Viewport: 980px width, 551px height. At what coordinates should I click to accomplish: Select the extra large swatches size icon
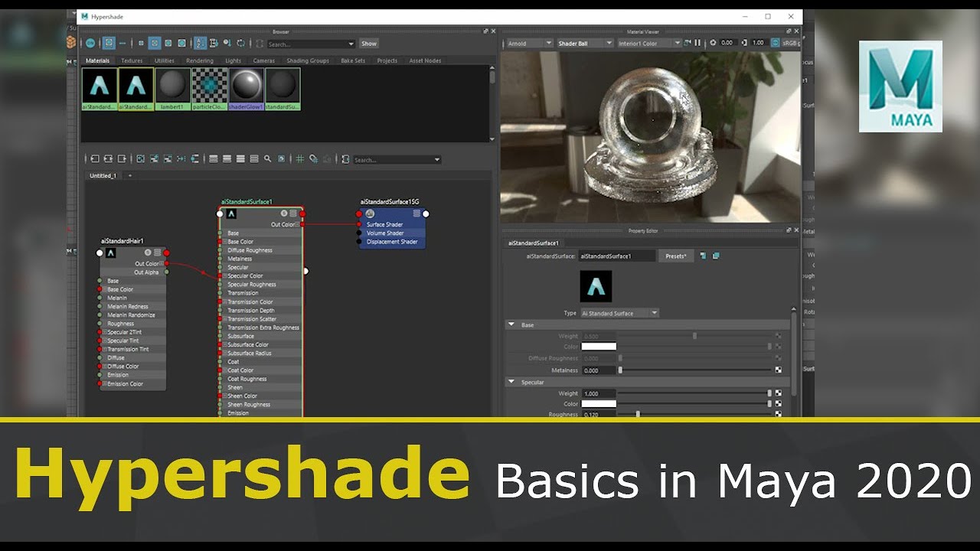pos(181,44)
